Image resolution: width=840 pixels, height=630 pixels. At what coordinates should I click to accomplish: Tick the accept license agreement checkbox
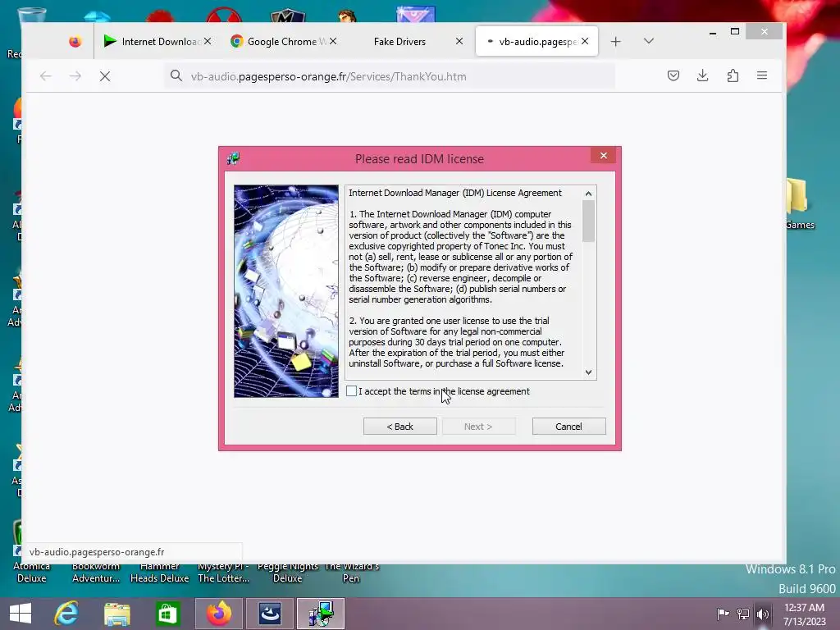tap(351, 391)
